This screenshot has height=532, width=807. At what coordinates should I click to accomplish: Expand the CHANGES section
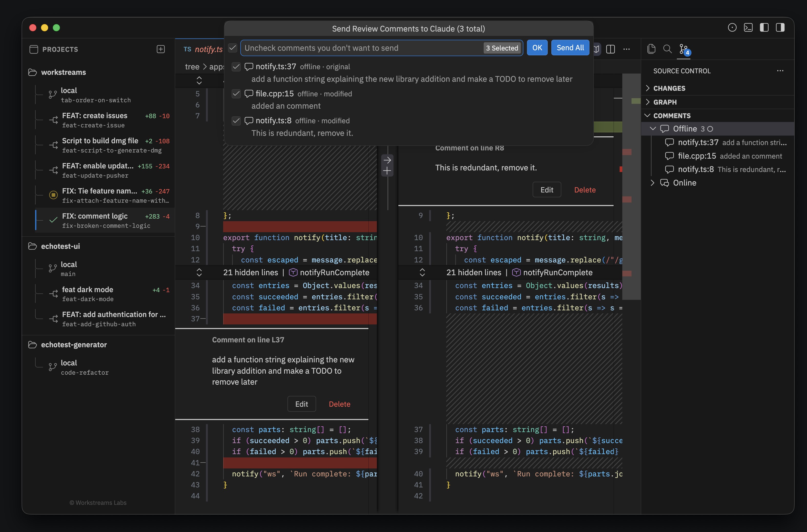(669, 88)
